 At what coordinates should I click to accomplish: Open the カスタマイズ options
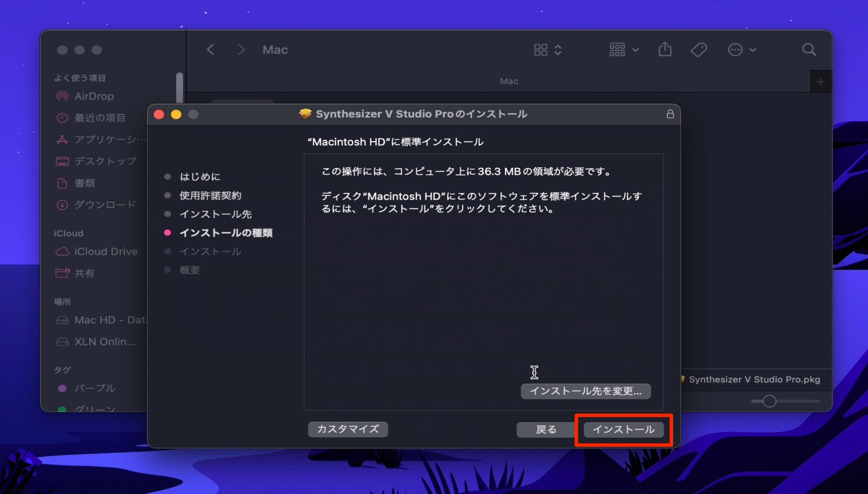tap(348, 429)
